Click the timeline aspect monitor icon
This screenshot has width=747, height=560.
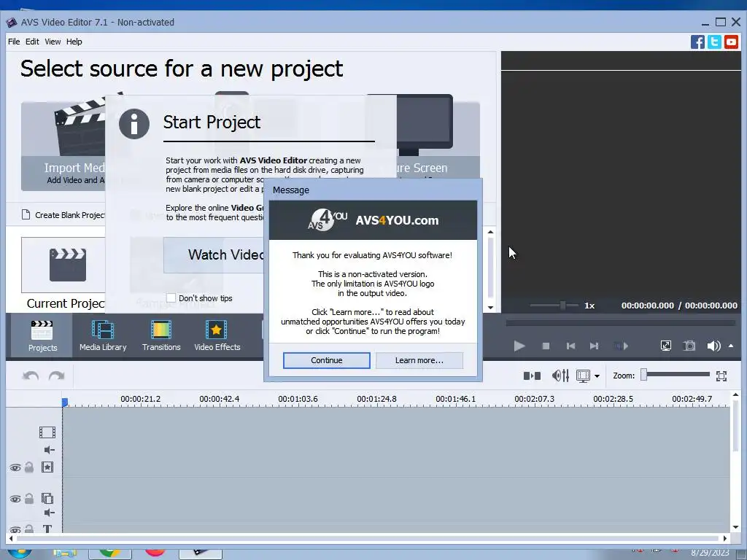tap(583, 376)
